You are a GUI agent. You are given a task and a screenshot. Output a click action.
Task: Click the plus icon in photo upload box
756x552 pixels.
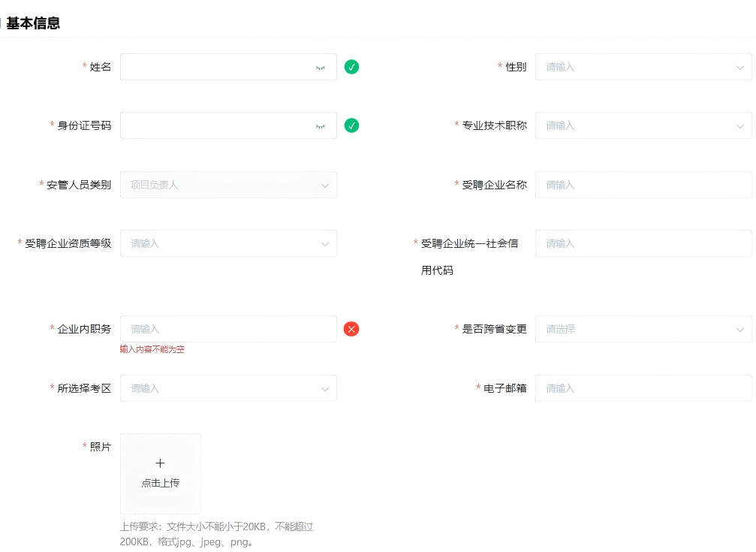coord(160,463)
